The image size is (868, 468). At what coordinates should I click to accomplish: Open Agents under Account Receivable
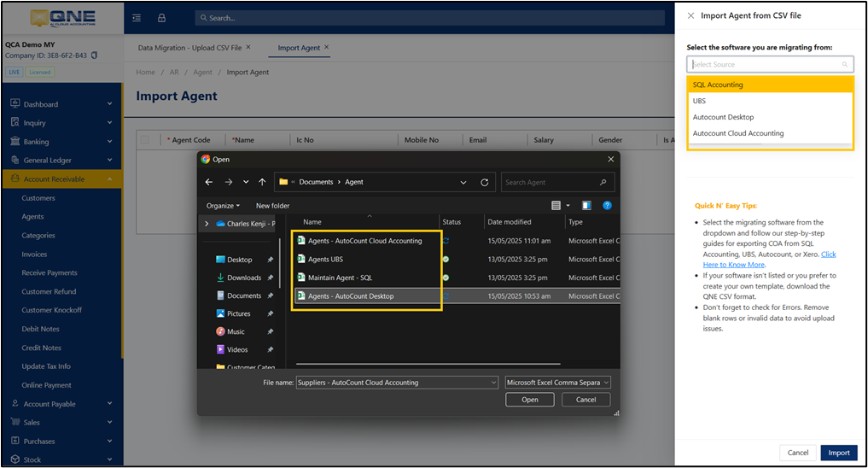click(x=32, y=217)
